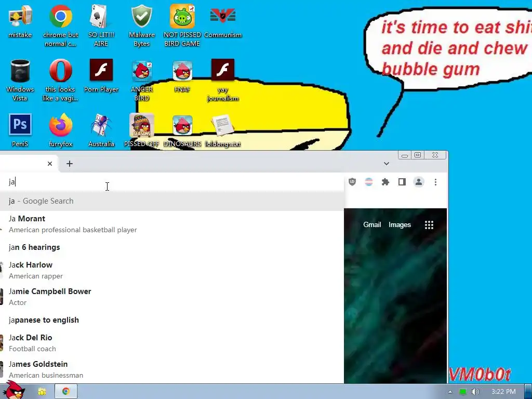The image size is (532, 399).
Task: Select the 'James Goldstein' suggestion
Action: 172,369
